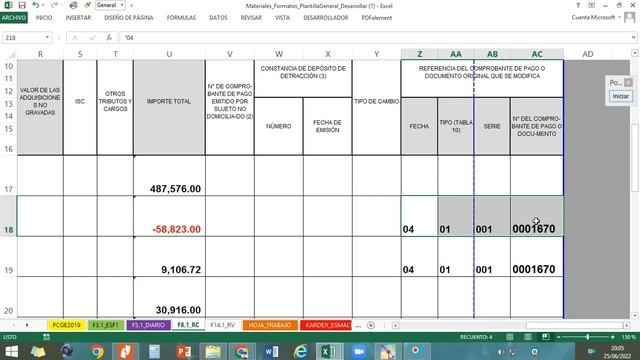
Task: Open the undo history dropdown arrow
Action: (x=42, y=5)
